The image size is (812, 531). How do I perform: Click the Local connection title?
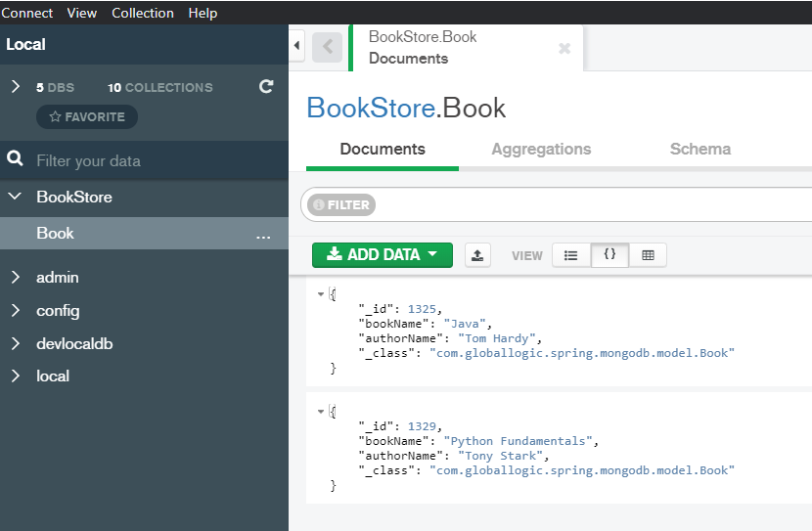tap(25, 45)
